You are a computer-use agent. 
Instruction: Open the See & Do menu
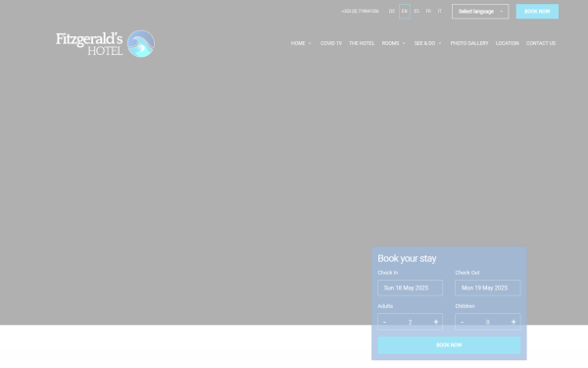point(424,43)
